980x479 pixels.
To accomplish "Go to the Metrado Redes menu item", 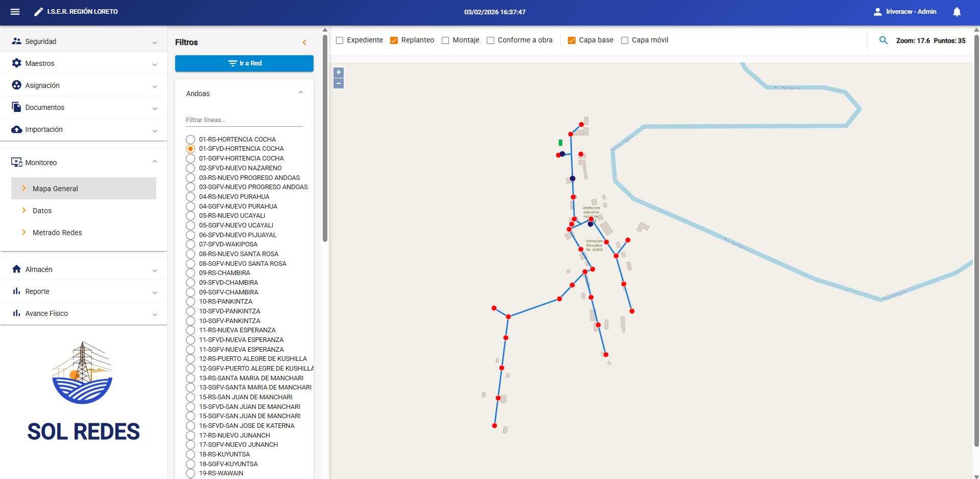I will (x=57, y=232).
